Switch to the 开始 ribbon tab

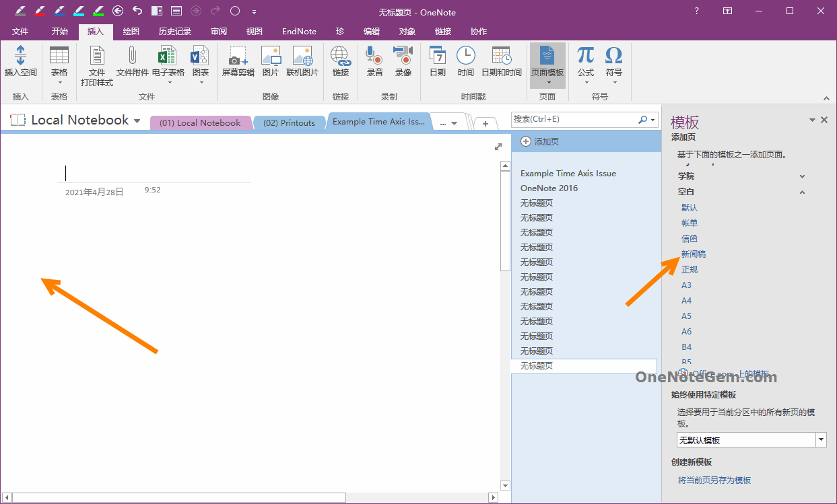[x=60, y=32]
